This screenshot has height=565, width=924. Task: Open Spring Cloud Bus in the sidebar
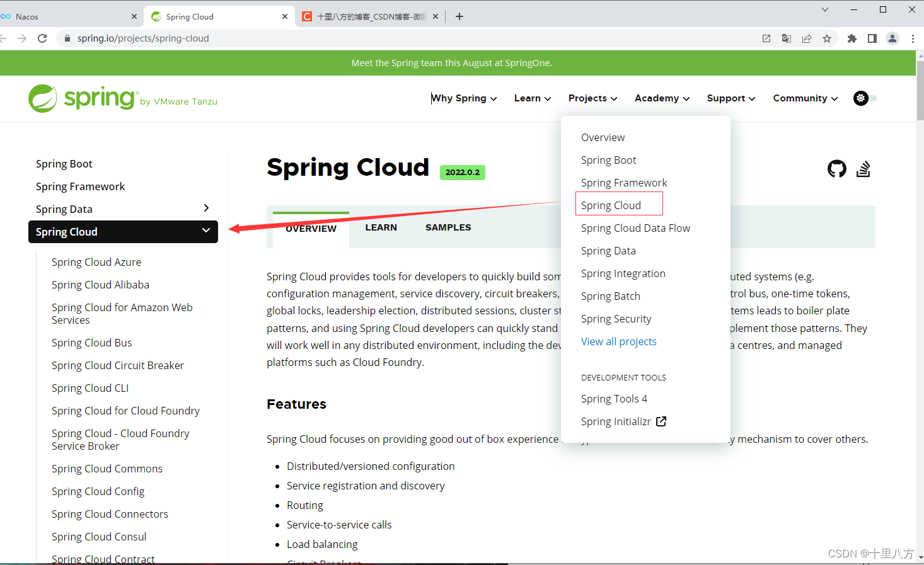92,343
